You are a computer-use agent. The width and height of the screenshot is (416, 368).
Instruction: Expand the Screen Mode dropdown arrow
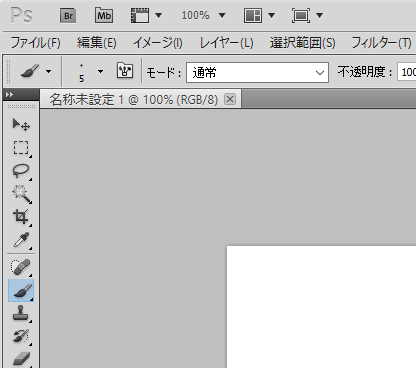coord(319,15)
